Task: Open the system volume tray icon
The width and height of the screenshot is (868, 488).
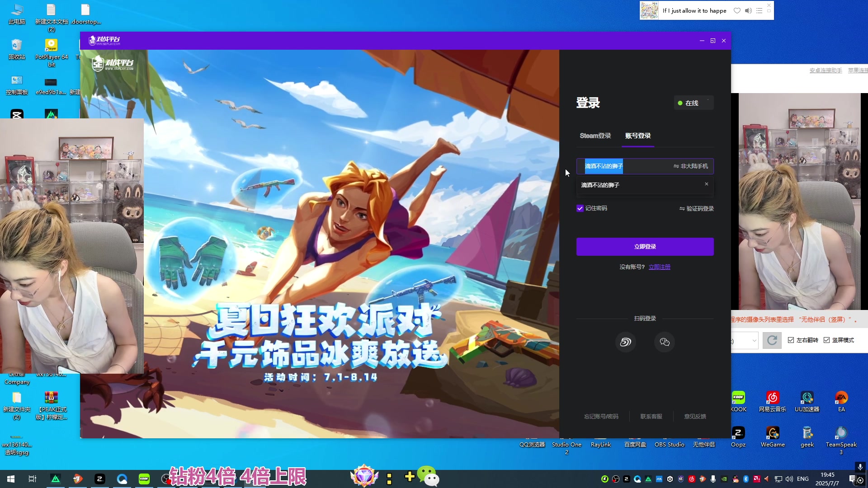Action: [x=789, y=479]
